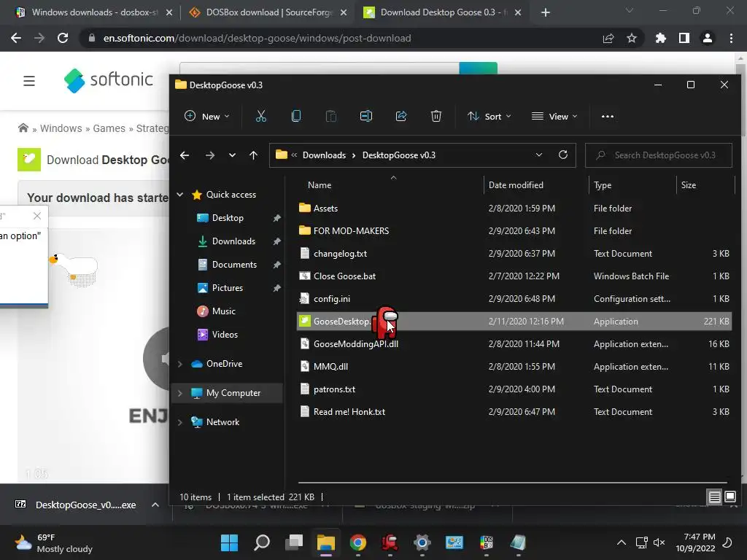The width and height of the screenshot is (747, 560).
Task: Click the Softonic logo
Action: tap(109, 80)
